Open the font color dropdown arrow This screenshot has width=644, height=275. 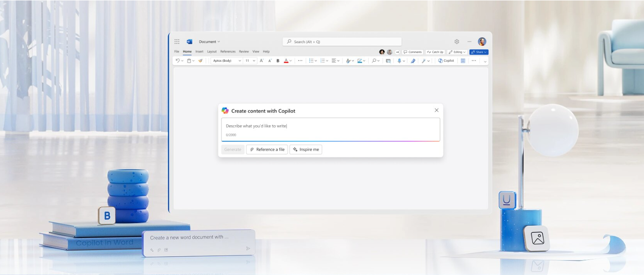pos(291,61)
